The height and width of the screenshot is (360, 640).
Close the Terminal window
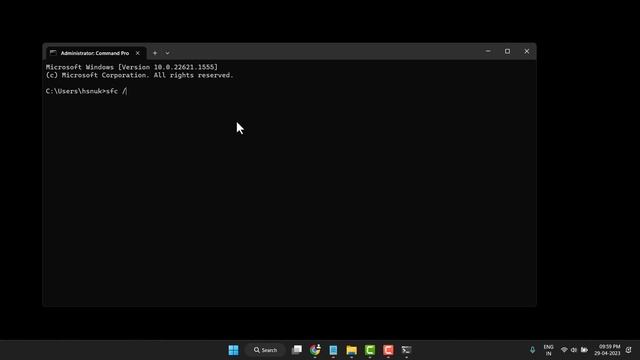tap(527, 51)
